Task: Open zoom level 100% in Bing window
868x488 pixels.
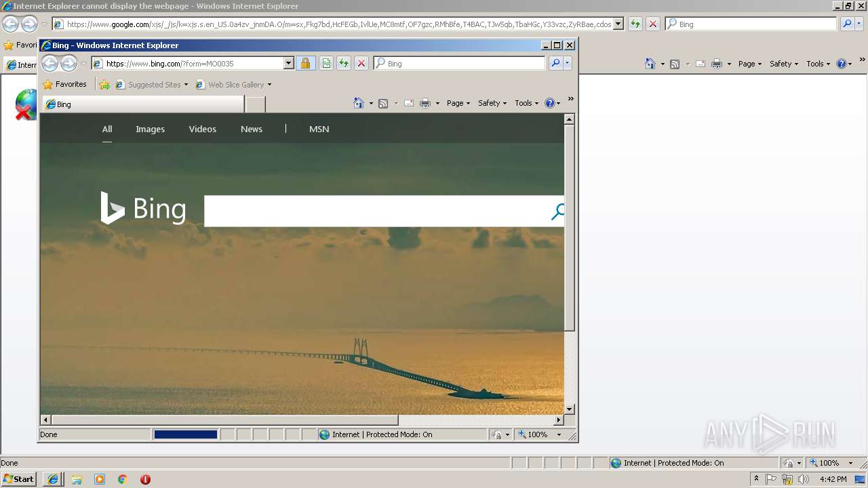Action: (540, 434)
